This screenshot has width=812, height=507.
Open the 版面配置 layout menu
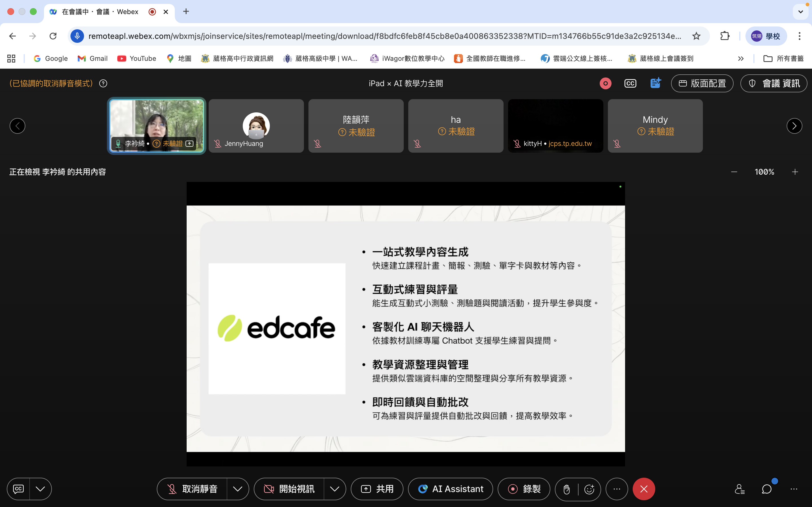[702, 83]
